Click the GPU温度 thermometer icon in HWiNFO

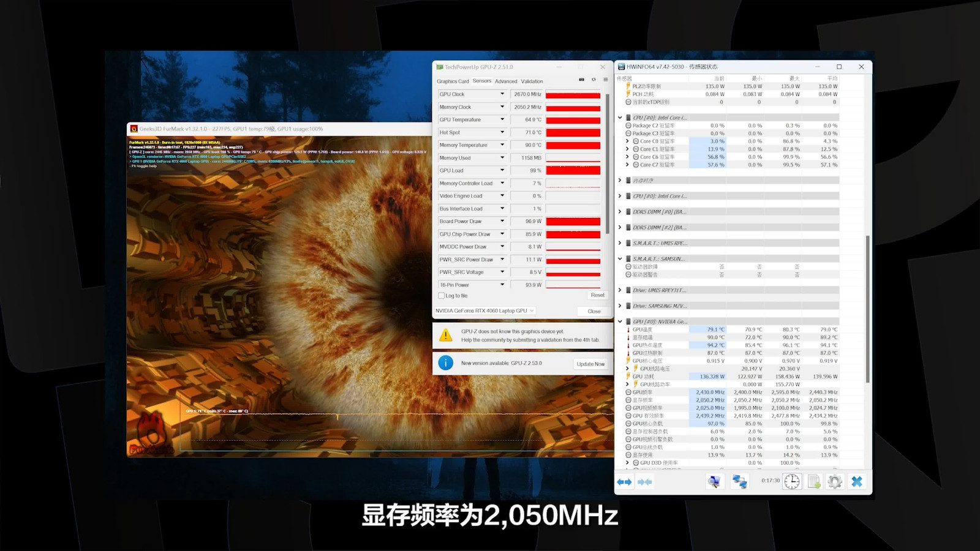[x=628, y=329]
